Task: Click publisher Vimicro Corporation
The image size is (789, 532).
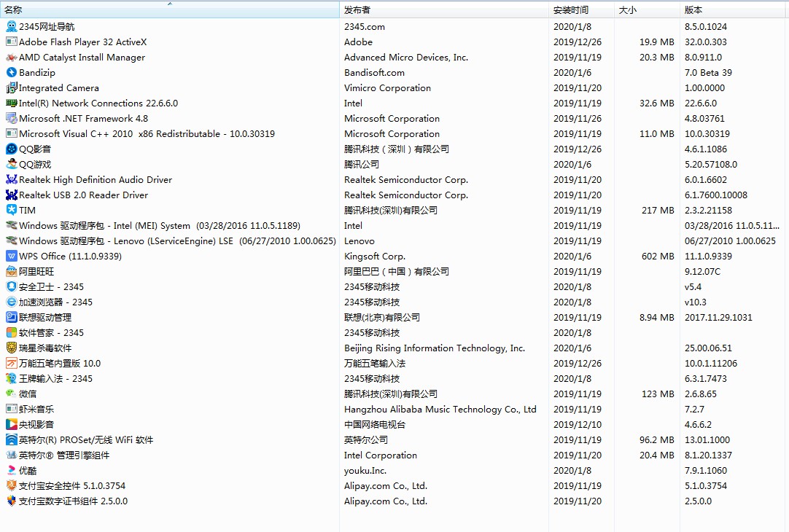Action: (387, 88)
